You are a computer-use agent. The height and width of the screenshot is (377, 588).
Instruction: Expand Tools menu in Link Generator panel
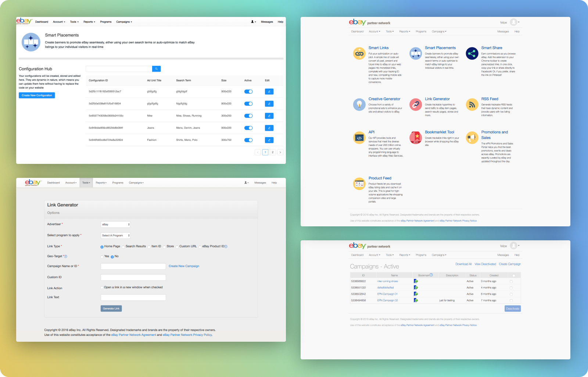click(x=86, y=183)
